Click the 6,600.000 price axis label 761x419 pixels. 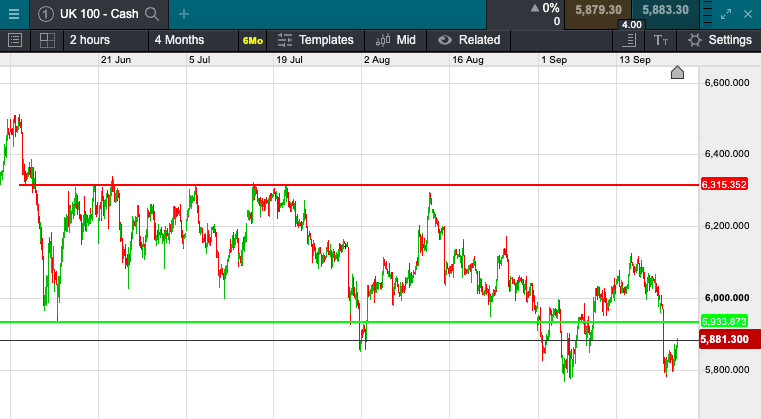[x=727, y=83]
